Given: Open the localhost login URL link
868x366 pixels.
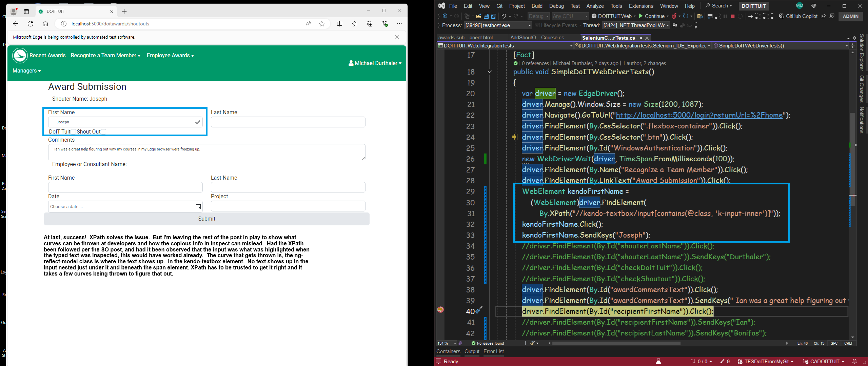Looking at the screenshot, I should [x=699, y=115].
